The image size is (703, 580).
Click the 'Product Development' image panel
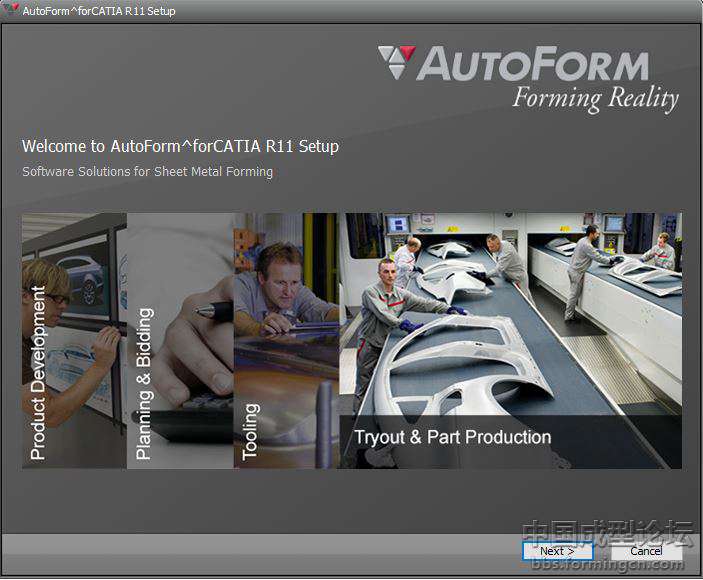point(74,341)
